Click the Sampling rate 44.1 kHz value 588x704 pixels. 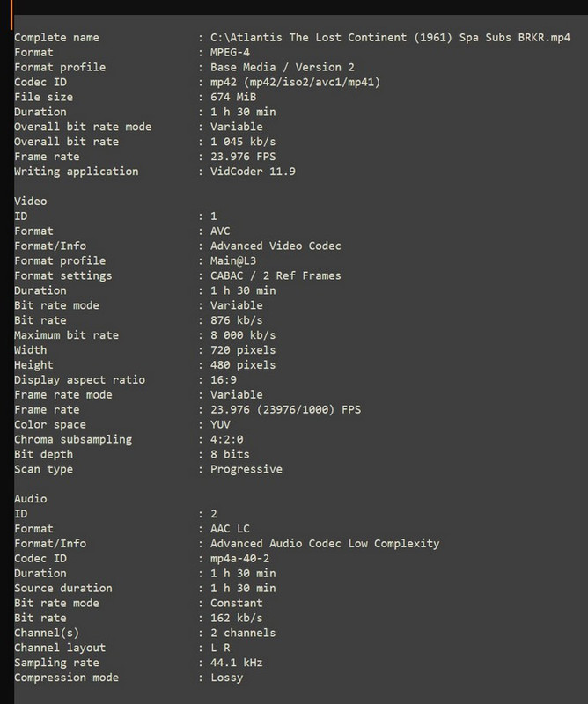click(236, 663)
